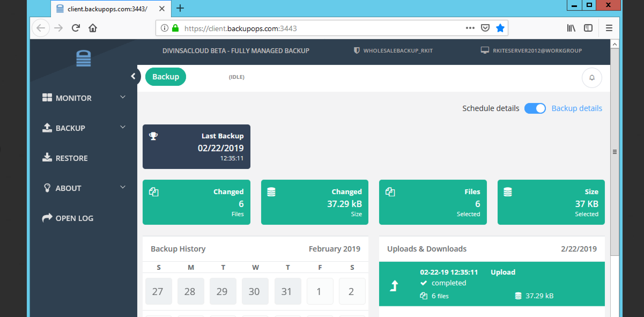Select day 2 in Backup History calendar
The image size is (644, 317).
pos(352,291)
